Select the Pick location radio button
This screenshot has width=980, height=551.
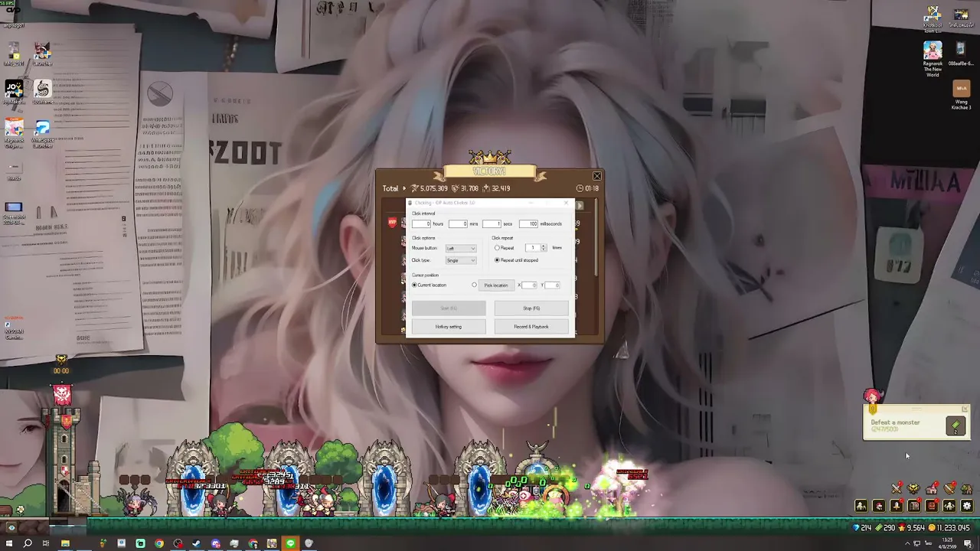tap(474, 285)
